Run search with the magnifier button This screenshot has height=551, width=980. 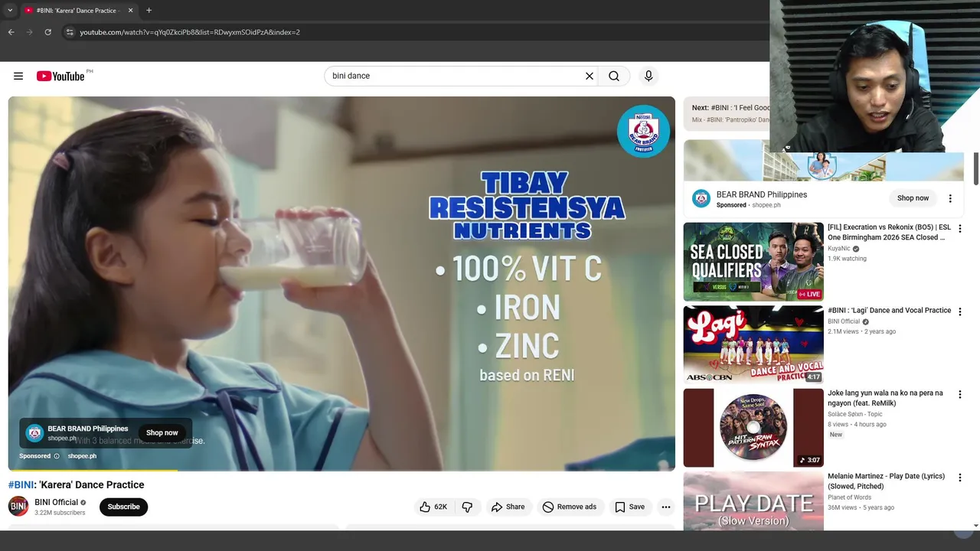click(x=614, y=76)
